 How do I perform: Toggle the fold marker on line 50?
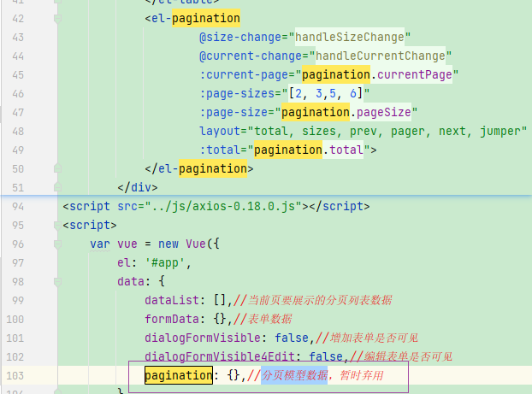57,168
